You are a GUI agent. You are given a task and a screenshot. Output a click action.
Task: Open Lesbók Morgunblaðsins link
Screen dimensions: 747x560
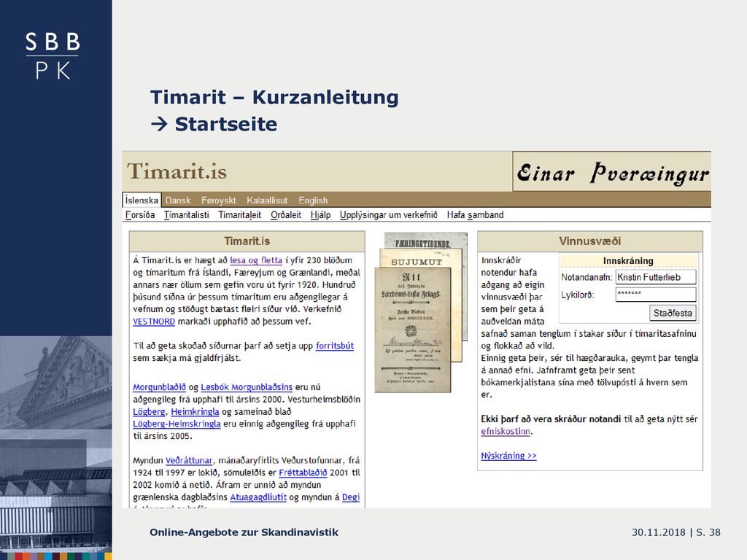247,387
